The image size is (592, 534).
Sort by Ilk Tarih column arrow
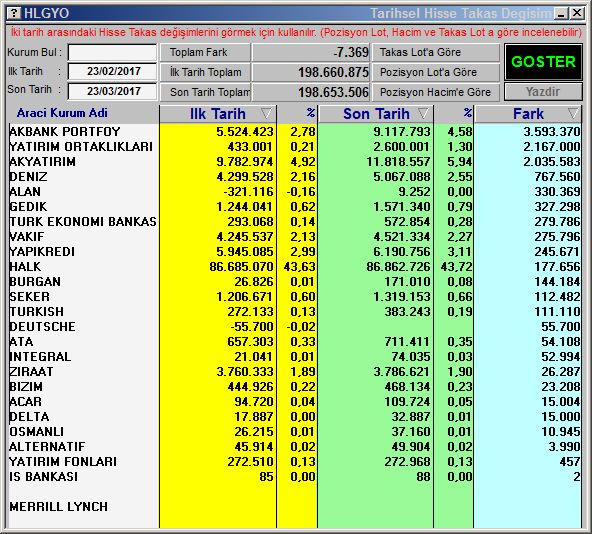point(266,113)
